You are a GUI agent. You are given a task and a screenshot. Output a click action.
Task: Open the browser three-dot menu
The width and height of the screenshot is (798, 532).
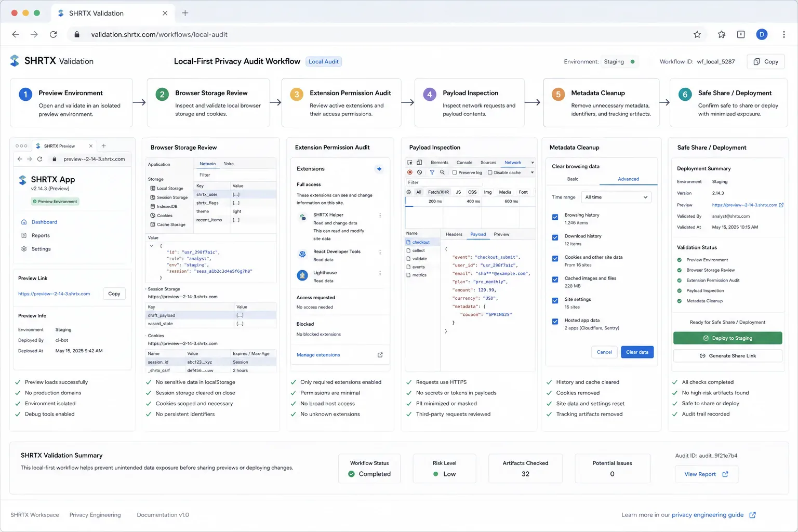pos(783,34)
